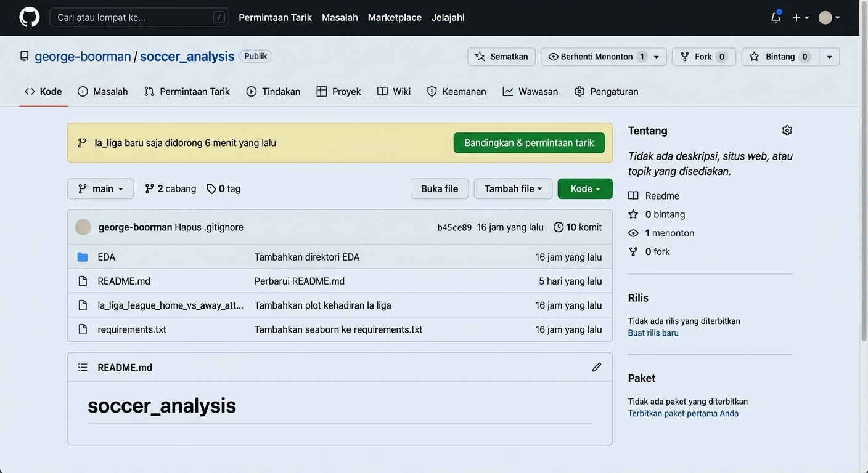This screenshot has width=868, height=473.
Task: Open 'Tambahkan plot kehadiran la liga' commit
Action: (323, 305)
